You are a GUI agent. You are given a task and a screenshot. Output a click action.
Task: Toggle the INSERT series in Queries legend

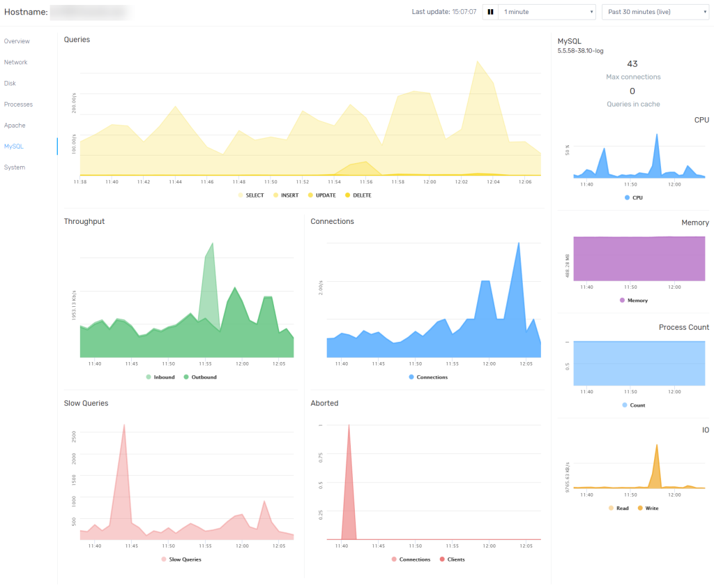(x=286, y=195)
